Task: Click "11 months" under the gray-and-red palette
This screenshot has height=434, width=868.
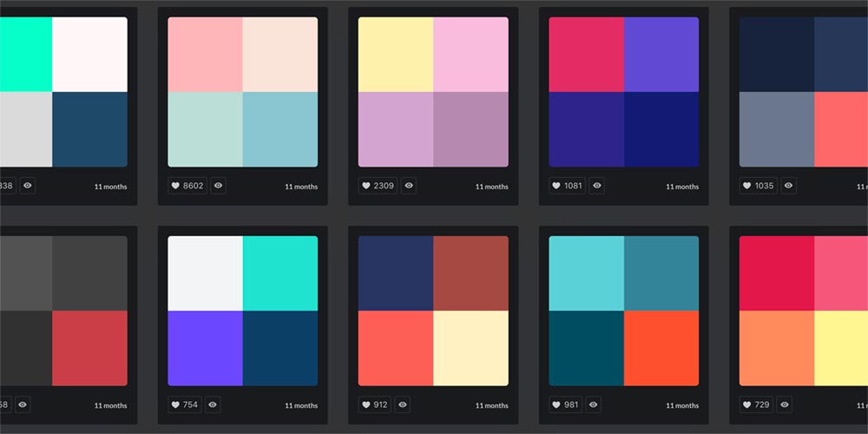Action: (111, 405)
